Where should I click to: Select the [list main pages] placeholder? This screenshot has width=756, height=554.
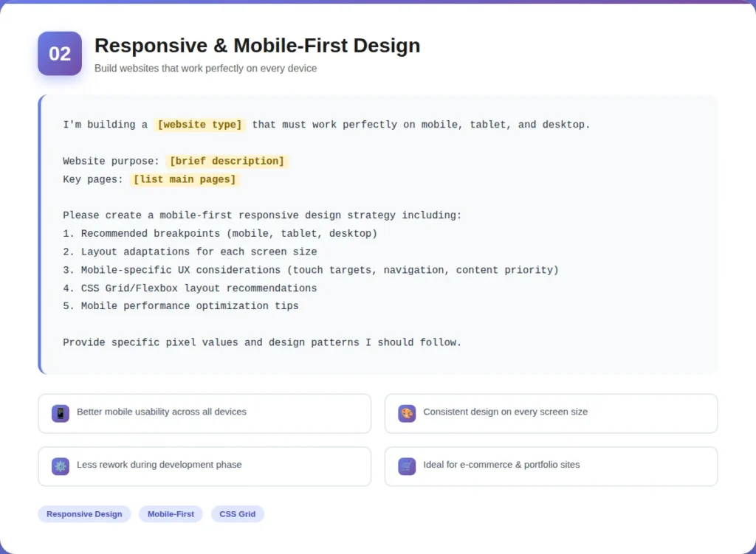184,179
